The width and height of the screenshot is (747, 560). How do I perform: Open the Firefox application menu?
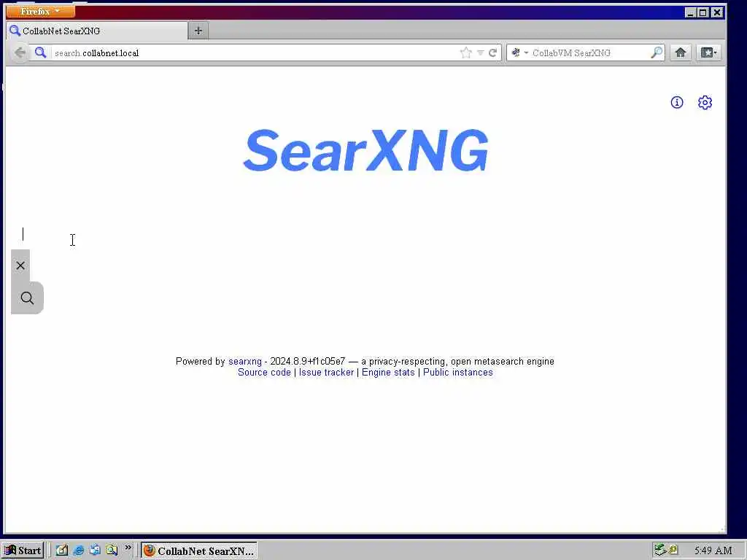coord(41,11)
